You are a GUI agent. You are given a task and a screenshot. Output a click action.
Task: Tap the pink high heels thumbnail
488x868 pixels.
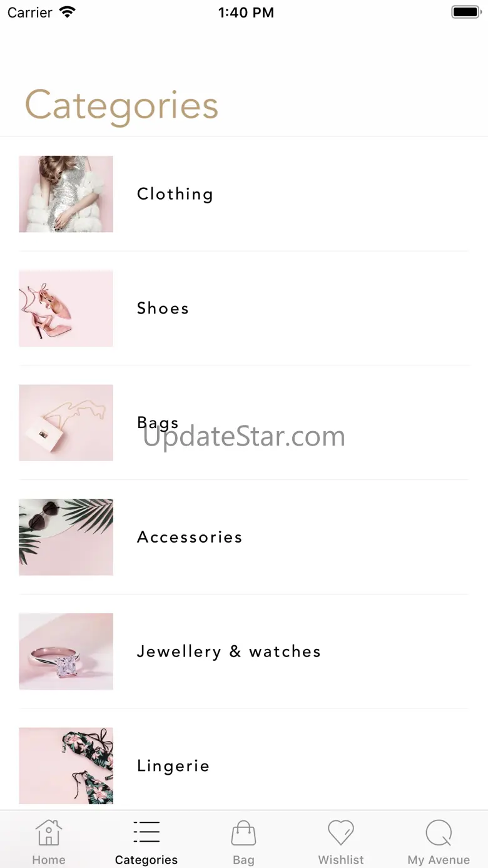[66, 309]
